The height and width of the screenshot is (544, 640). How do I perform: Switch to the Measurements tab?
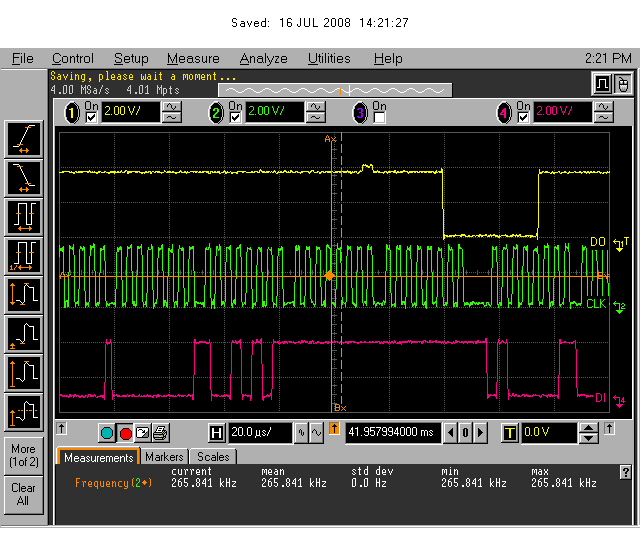tap(99, 457)
